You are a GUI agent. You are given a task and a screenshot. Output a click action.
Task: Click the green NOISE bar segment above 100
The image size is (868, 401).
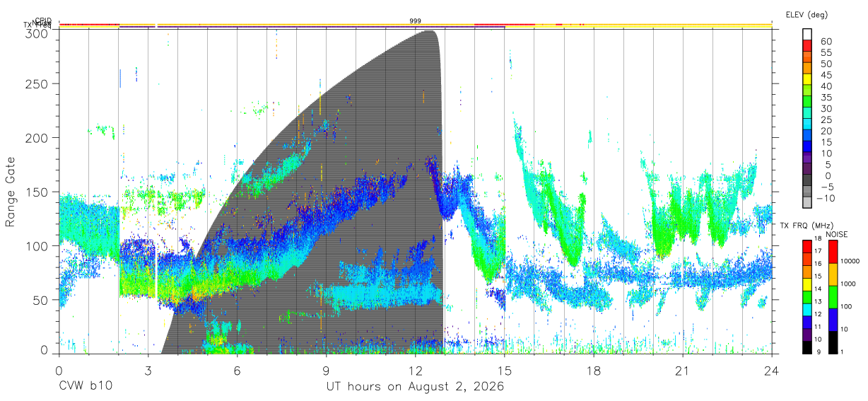coord(833,296)
